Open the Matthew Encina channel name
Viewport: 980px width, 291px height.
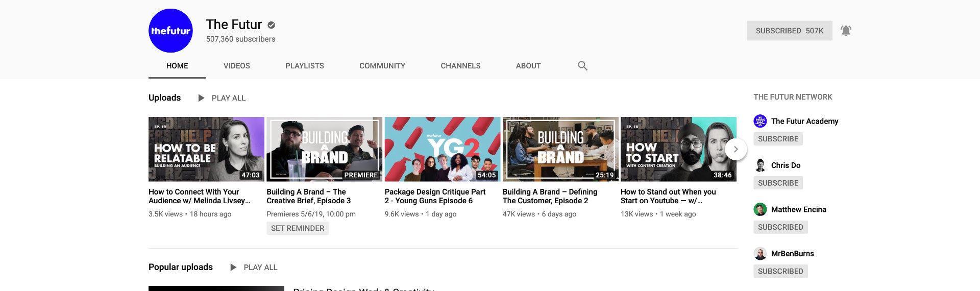799,209
